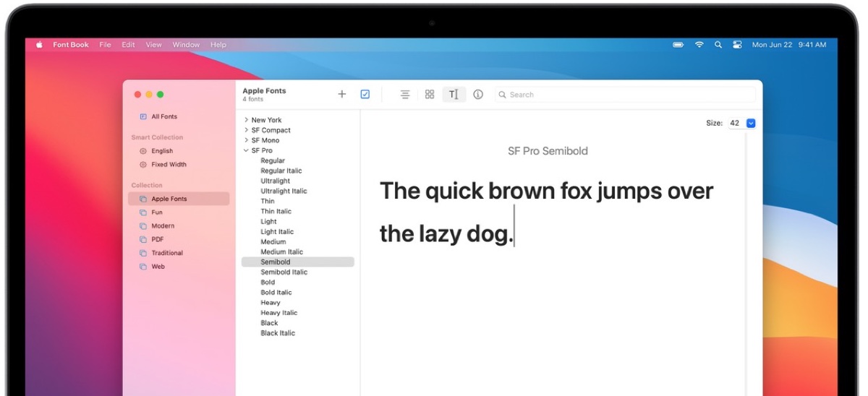
Task: Click the date and time display
Action: (x=789, y=45)
